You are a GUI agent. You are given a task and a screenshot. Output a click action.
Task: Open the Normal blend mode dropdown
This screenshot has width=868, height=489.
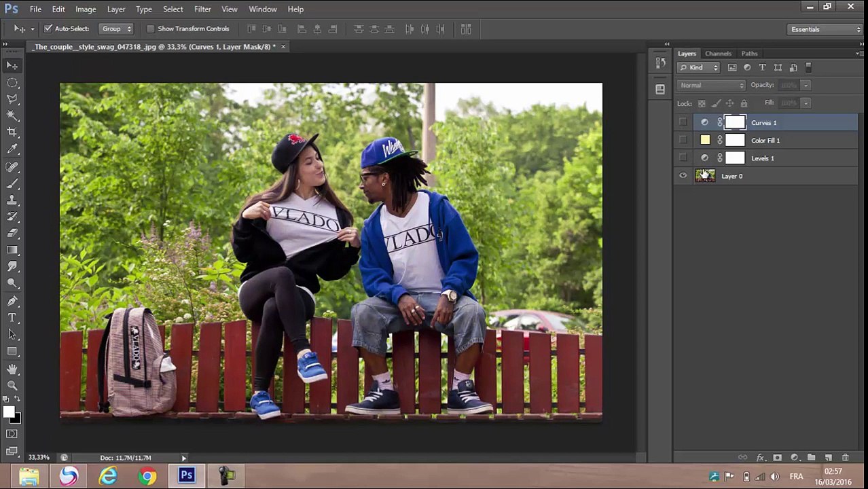(711, 85)
